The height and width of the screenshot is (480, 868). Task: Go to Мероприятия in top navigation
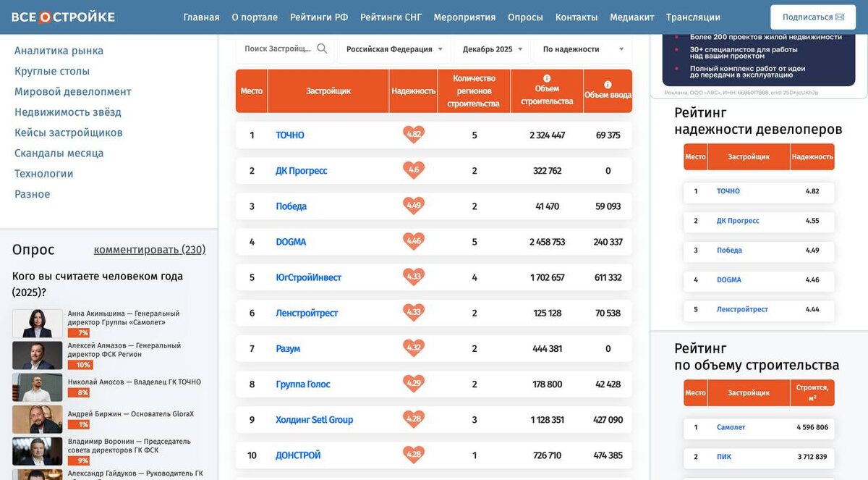click(464, 17)
